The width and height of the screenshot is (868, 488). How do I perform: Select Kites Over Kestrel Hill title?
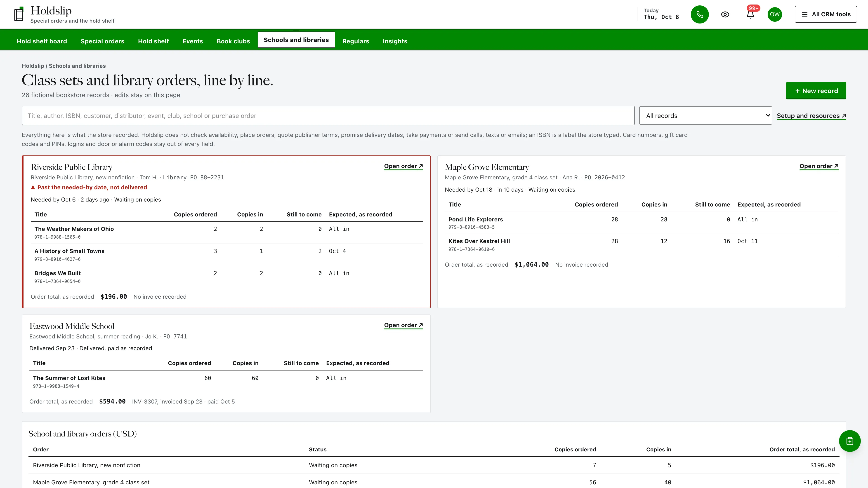click(479, 241)
